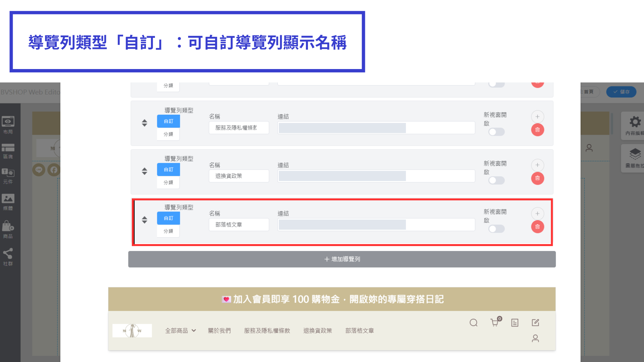Image resolution: width=644 pixels, height=362 pixels.
Task: Click the store logo in preview header
Action: (x=132, y=330)
